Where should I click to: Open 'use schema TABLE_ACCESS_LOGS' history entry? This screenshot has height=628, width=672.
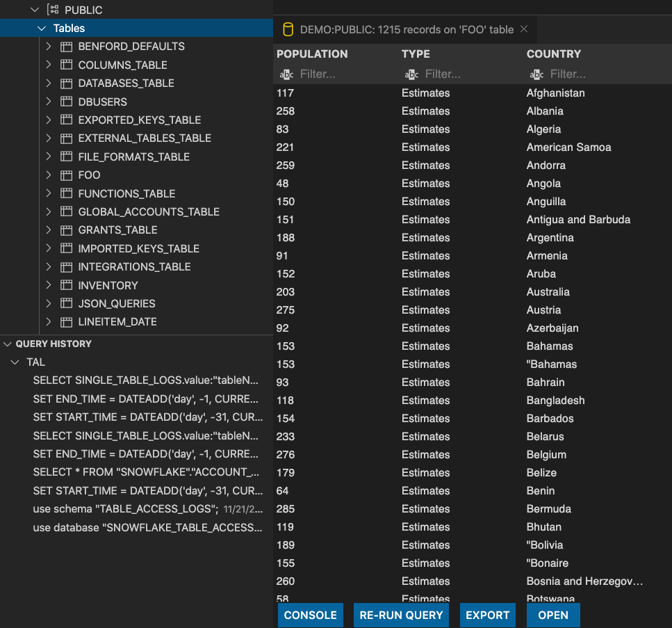[x=125, y=509]
